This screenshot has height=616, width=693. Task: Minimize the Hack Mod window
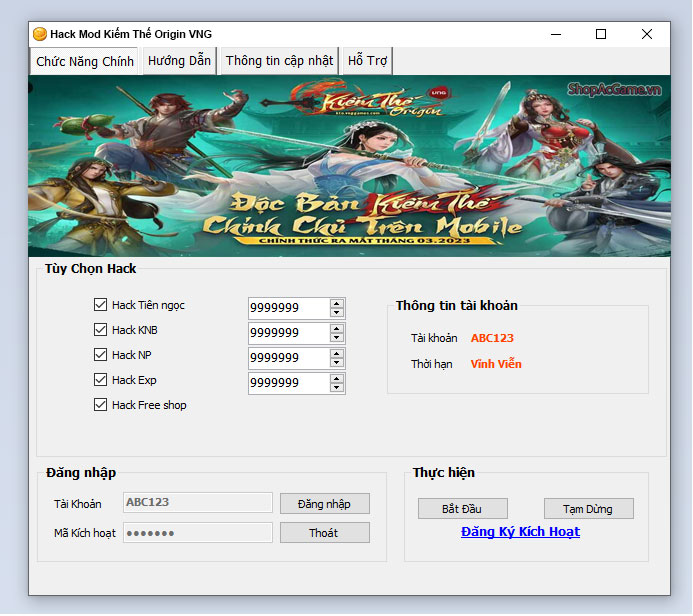pos(556,34)
